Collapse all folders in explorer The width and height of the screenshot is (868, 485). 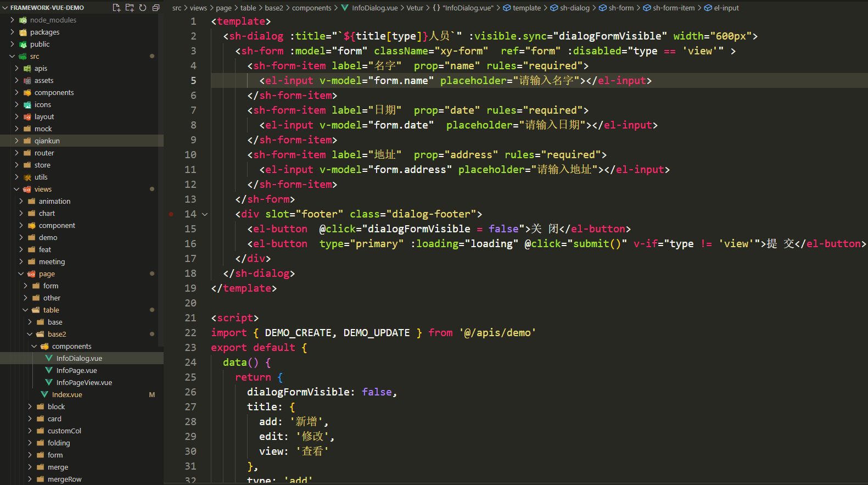(156, 8)
